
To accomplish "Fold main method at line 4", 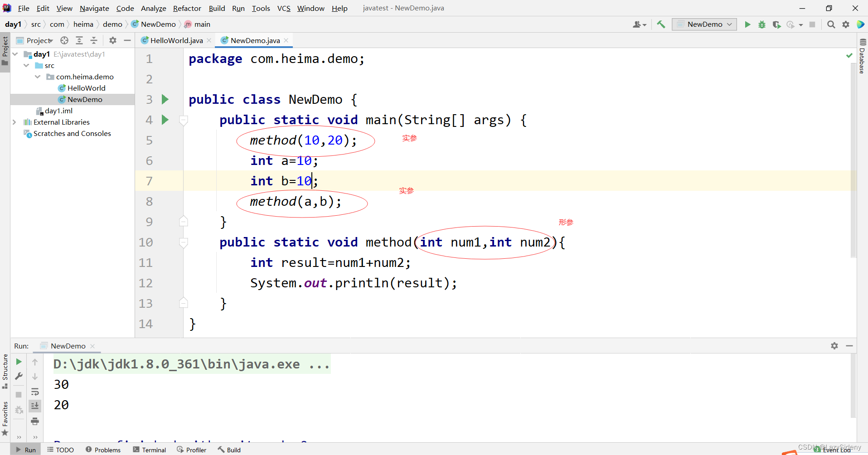I will (x=184, y=120).
